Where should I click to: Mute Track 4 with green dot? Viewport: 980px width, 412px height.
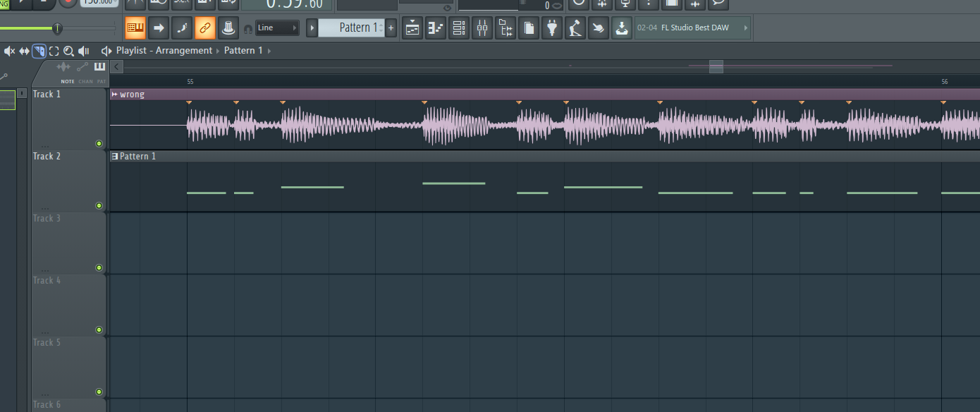pyautogui.click(x=99, y=329)
